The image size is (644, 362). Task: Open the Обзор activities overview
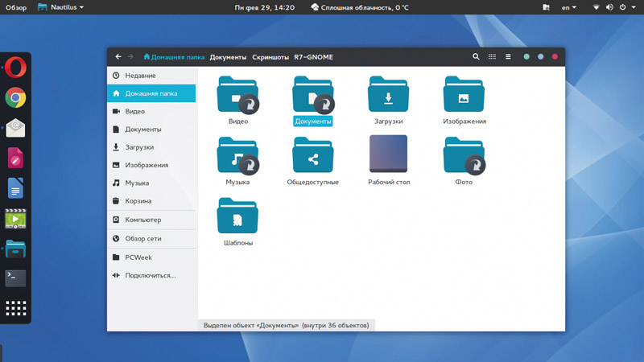point(16,7)
